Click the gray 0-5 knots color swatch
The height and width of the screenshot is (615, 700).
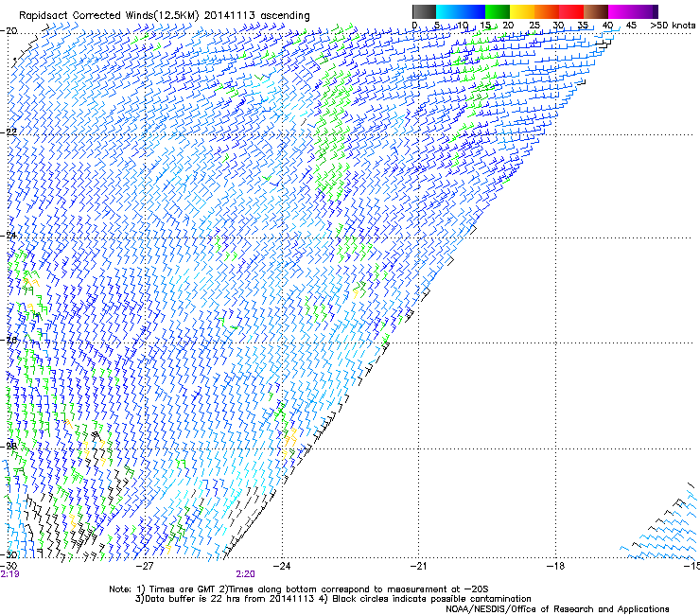coord(425,11)
